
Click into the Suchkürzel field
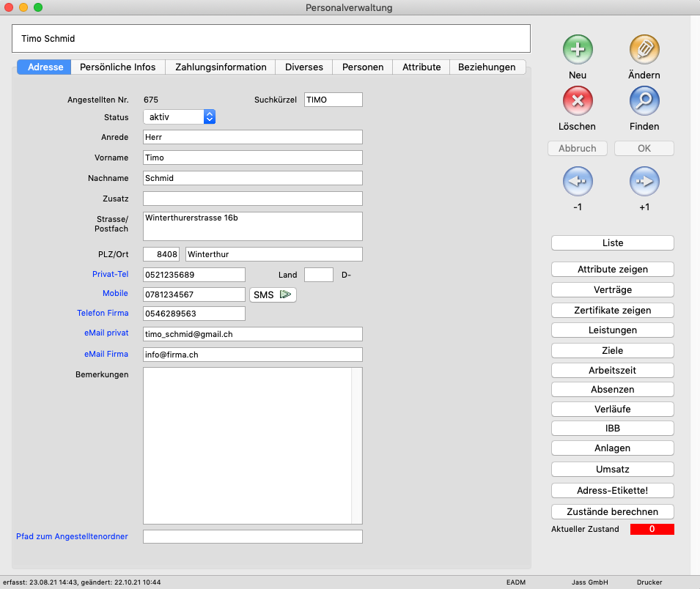(333, 100)
